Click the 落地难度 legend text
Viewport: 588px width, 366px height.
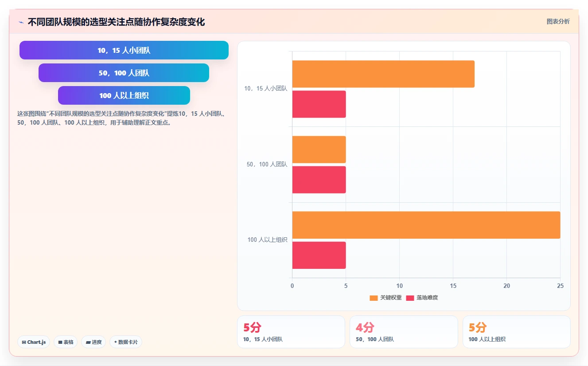(x=427, y=298)
